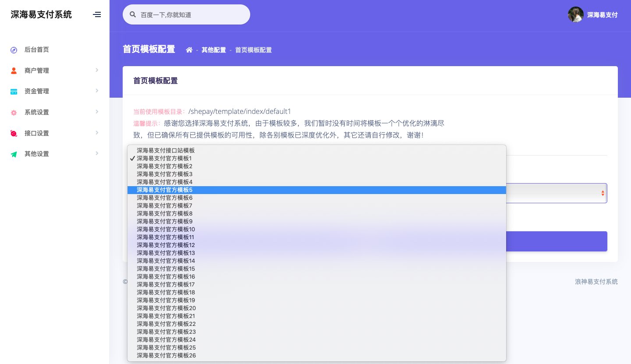Click the 商户管理 user icon
This screenshot has height=364, width=631.
(x=14, y=71)
